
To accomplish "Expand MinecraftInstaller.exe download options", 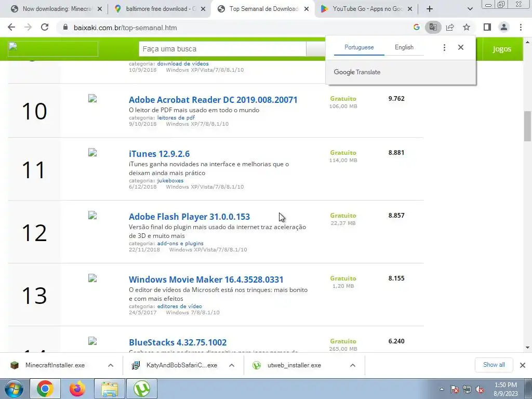I will tap(111, 365).
